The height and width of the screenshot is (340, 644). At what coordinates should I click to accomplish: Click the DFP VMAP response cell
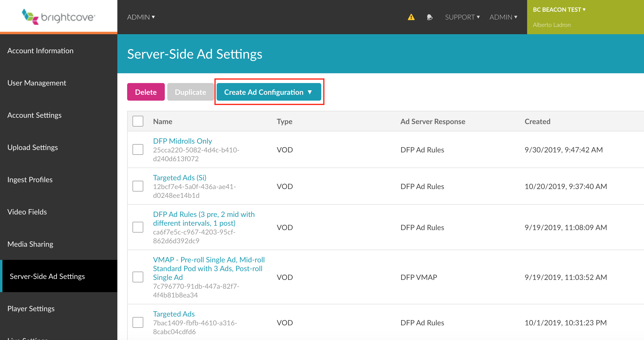[x=419, y=277]
